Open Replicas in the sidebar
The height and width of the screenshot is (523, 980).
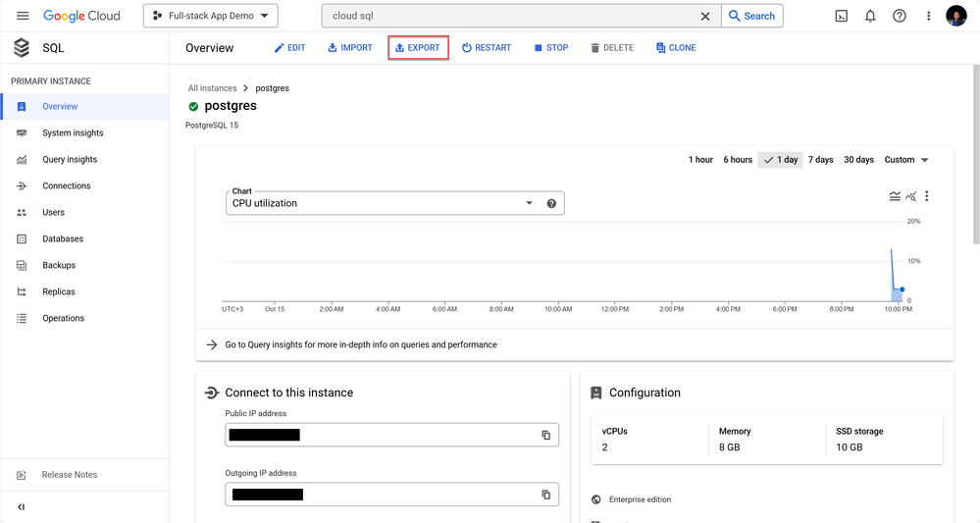[85, 291]
